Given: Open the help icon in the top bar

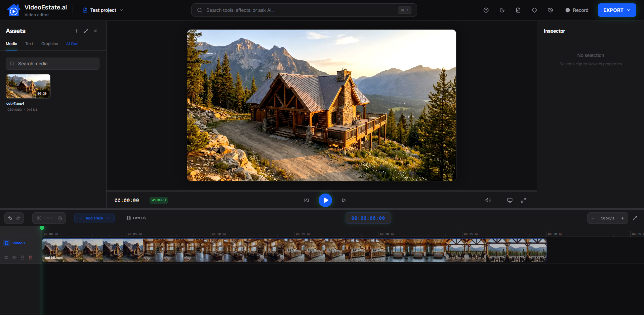Looking at the screenshot, I should click(x=486, y=10).
